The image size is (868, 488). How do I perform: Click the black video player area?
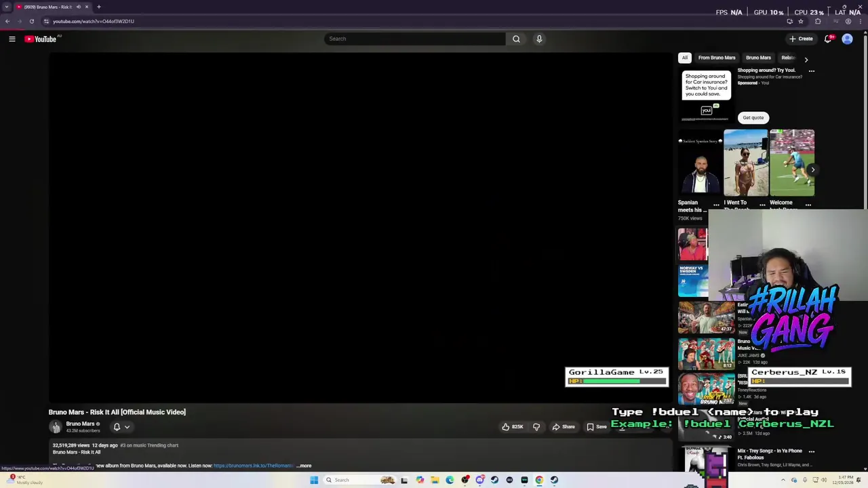click(360, 228)
